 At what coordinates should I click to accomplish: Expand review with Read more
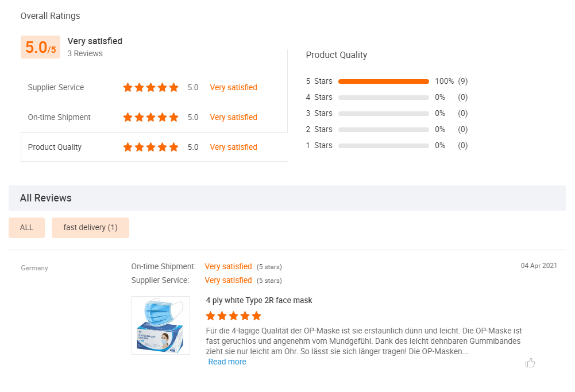pos(227,362)
